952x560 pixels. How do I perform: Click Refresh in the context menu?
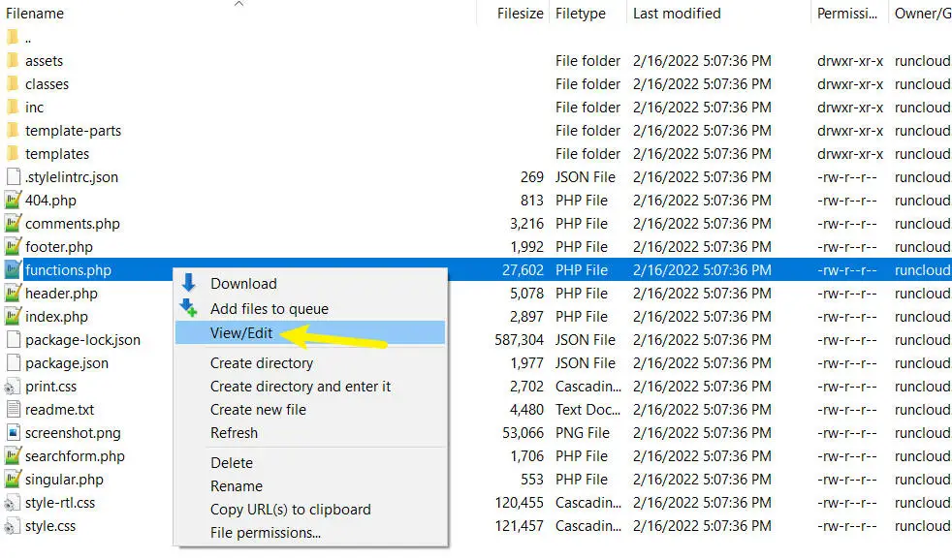234,433
